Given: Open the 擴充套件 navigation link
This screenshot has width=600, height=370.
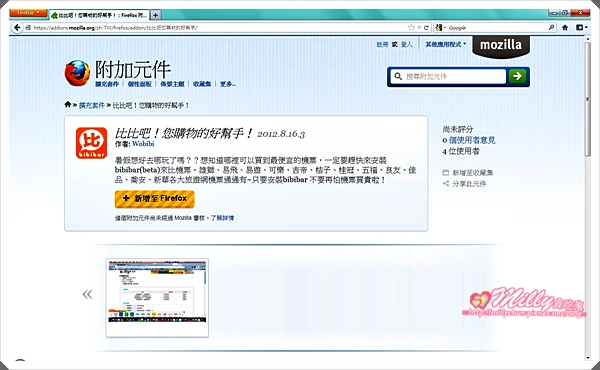Looking at the screenshot, I should tap(107, 84).
